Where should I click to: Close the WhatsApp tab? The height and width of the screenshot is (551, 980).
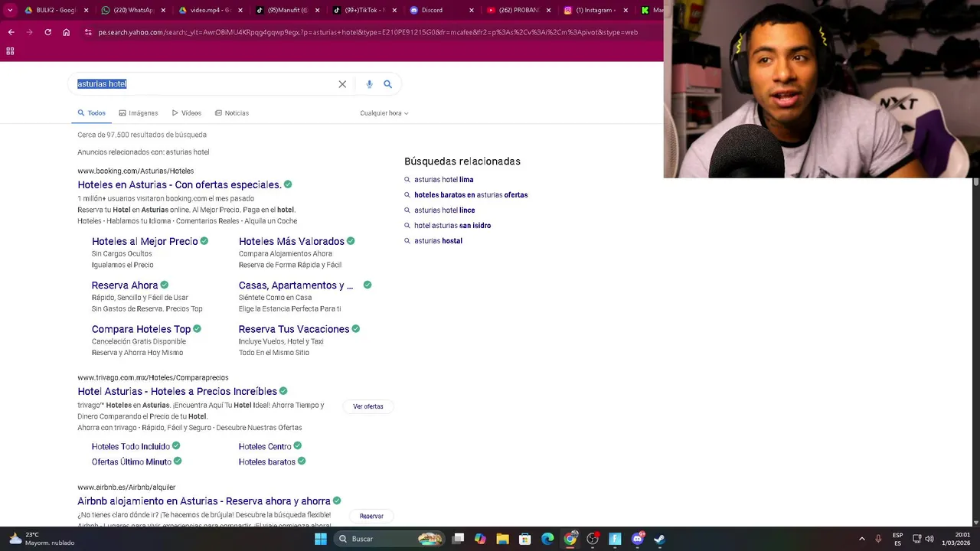click(164, 10)
